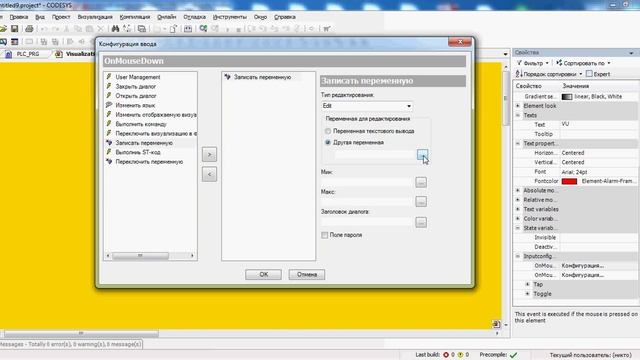Screen dimensions: 640x360
Task: Click the Visualization tab icon
Action: pyautogui.click(x=59, y=54)
